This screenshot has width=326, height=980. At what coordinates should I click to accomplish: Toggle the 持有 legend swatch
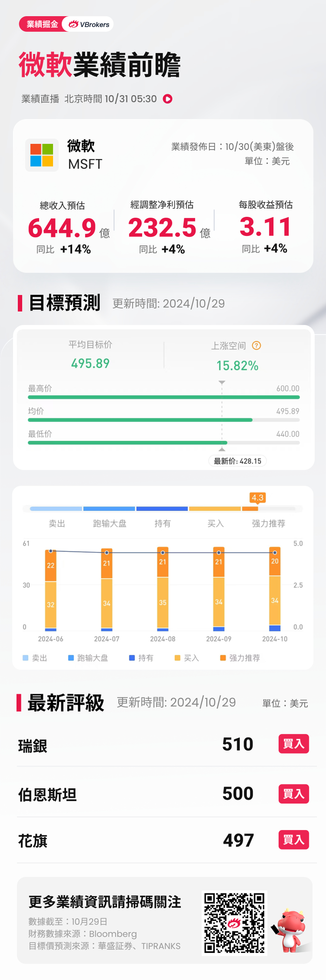132,658
